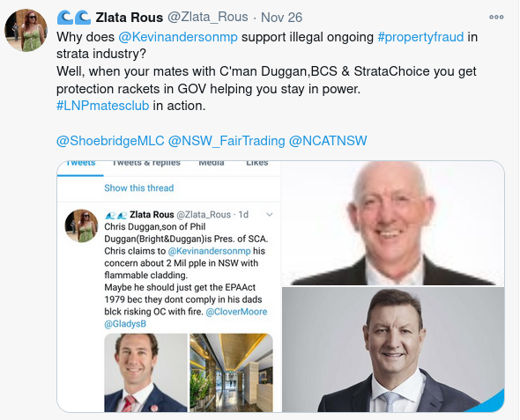Expand the embedded tweet's chevron menu
The image size is (520, 420).
[270, 215]
